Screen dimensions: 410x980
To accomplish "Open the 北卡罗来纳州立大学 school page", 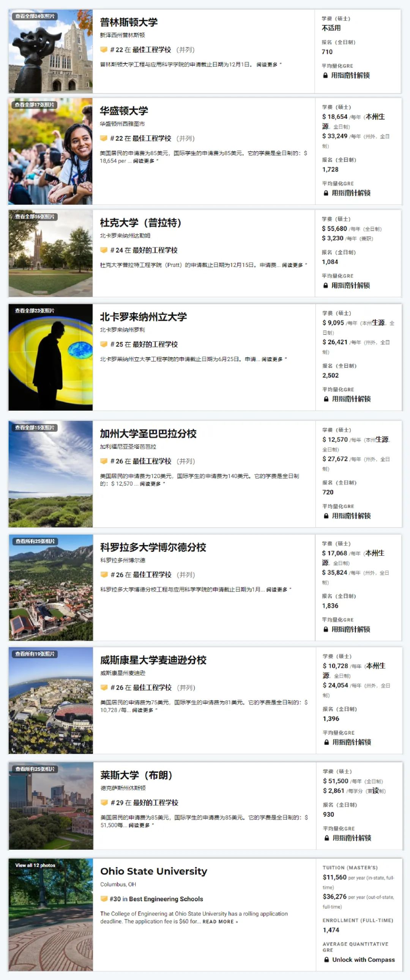I will [x=143, y=317].
